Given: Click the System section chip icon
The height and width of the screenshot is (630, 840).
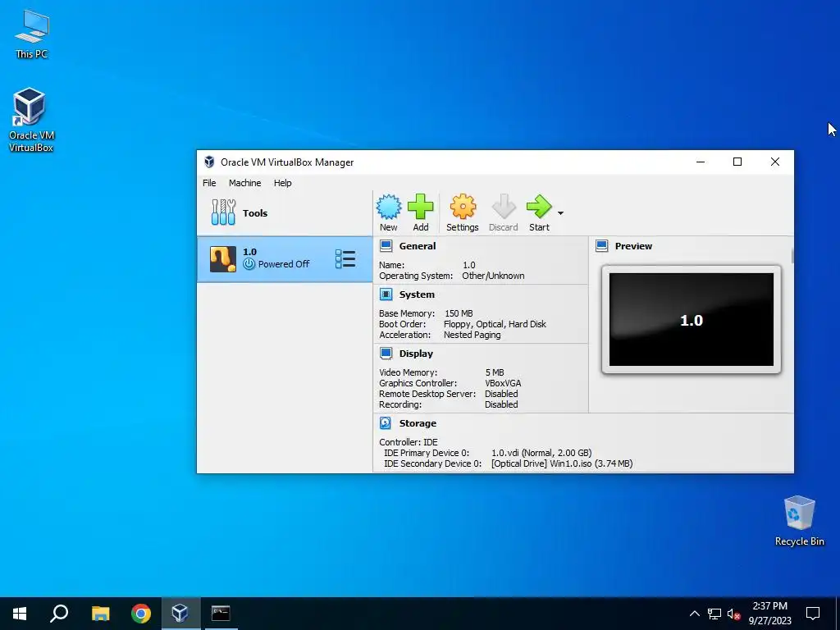Looking at the screenshot, I should click(386, 294).
